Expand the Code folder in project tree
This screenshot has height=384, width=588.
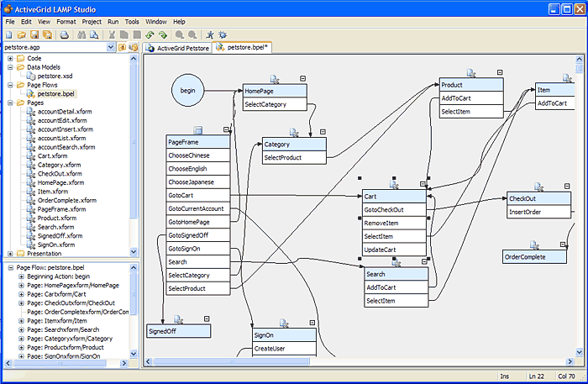point(10,58)
